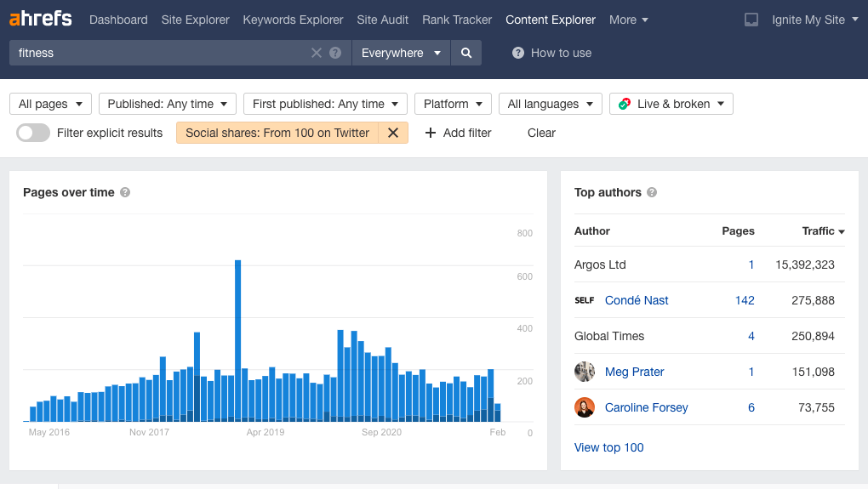Viewport: 868px width, 489px height.
Task: Click Meg Prater's avatar
Action: coord(585,372)
